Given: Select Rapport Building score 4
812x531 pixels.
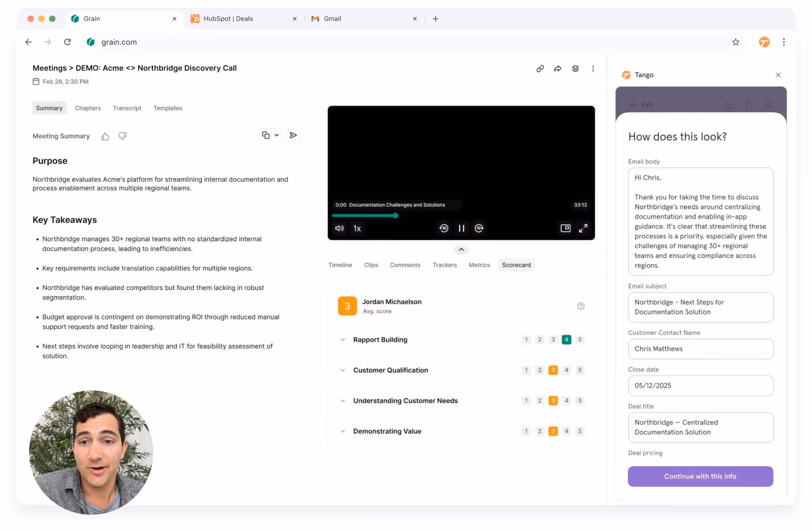Looking at the screenshot, I should coord(566,340).
